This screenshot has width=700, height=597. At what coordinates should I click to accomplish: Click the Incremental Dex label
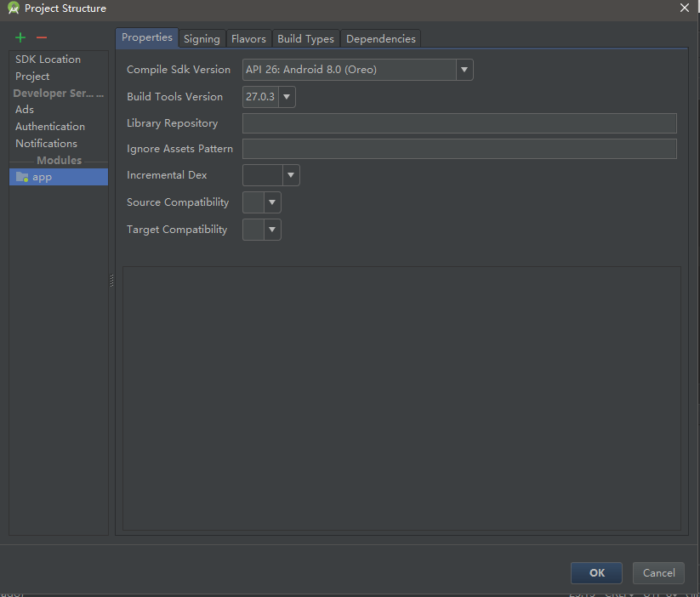(167, 175)
